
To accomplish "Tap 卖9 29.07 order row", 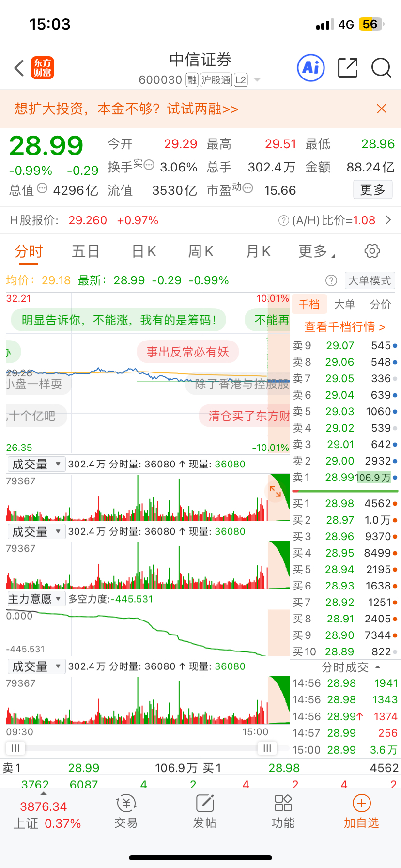I will 345,346.
